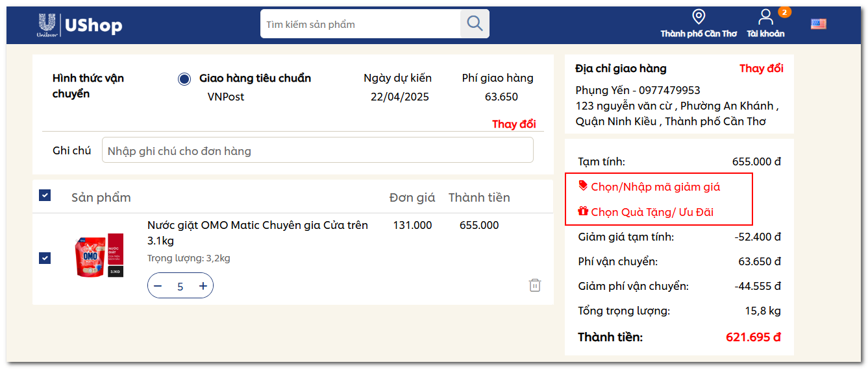Click the Trọng lượng: 3,2kg text
The image size is (868, 369).
point(189,258)
